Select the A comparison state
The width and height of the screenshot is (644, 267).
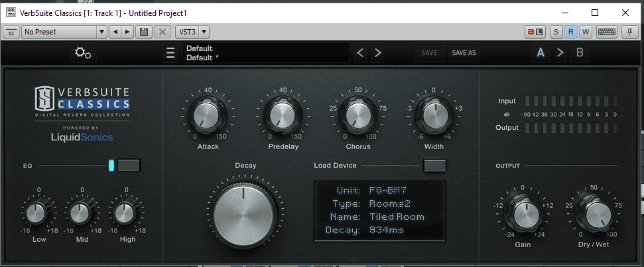tap(541, 53)
